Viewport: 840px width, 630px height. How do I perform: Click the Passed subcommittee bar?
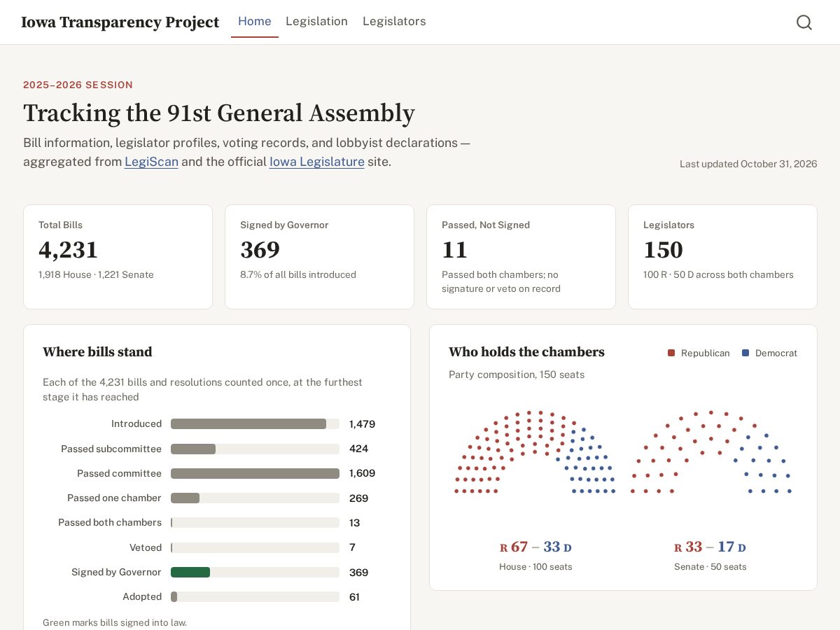pos(255,449)
